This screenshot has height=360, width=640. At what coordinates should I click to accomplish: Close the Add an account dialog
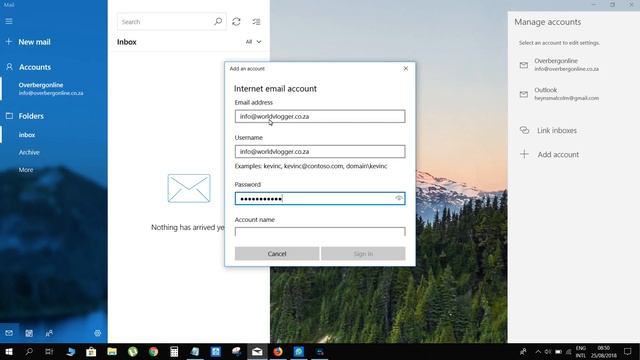point(406,68)
